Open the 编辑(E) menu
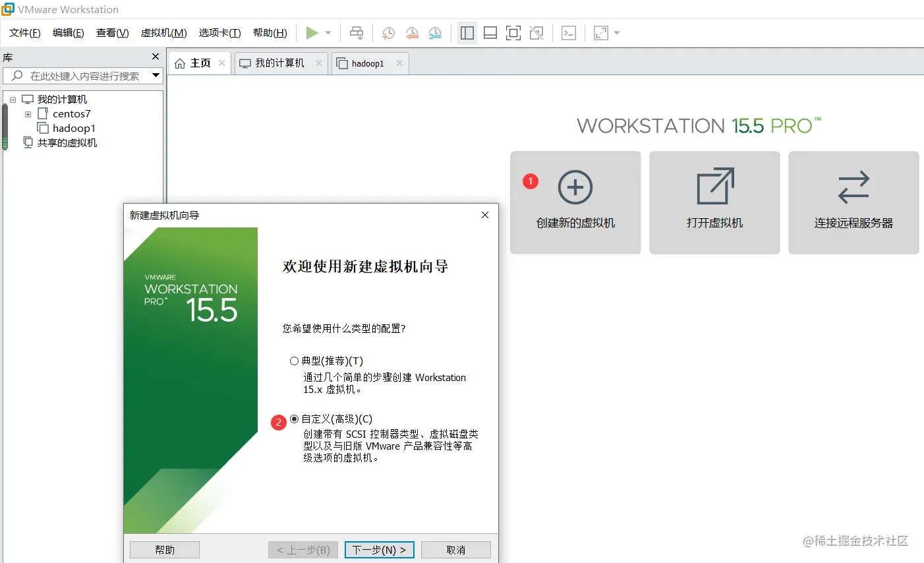Image resolution: width=924 pixels, height=563 pixels. pyautogui.click(x=69, y=33)
